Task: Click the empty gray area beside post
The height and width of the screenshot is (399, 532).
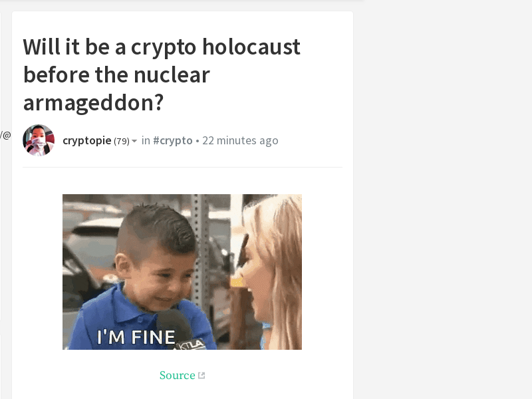Action: 441,203
